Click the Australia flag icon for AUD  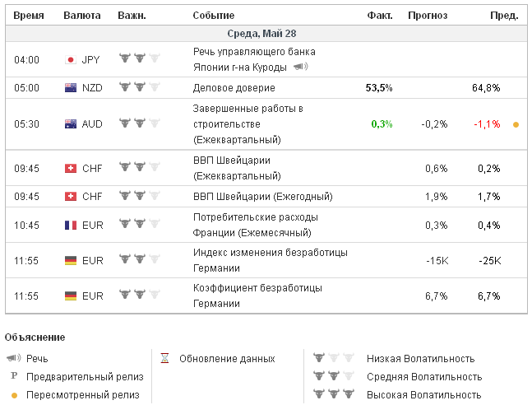coord(71,124)
